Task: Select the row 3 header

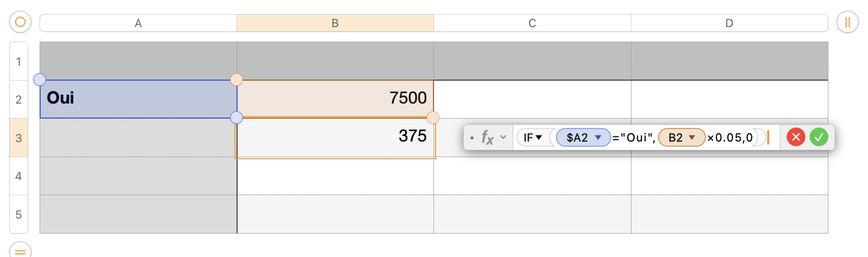Action: (19, 138)
